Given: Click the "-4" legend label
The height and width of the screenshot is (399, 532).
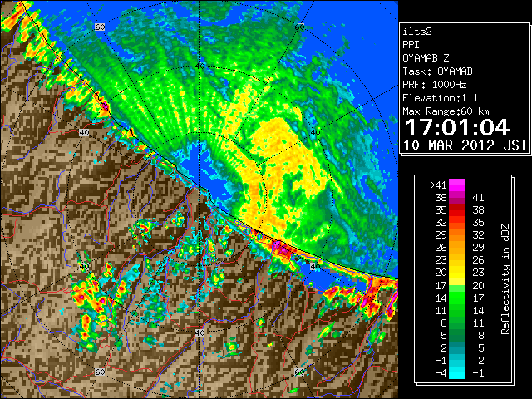Looking at the screenshot, I should (441, 373).
